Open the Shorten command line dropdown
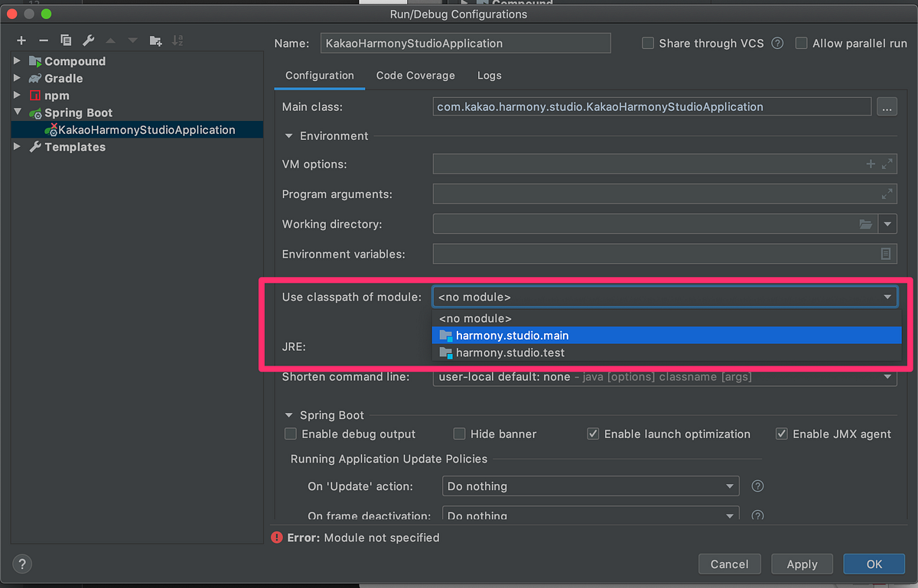This screenshot has width=918, height=588. 887,376
